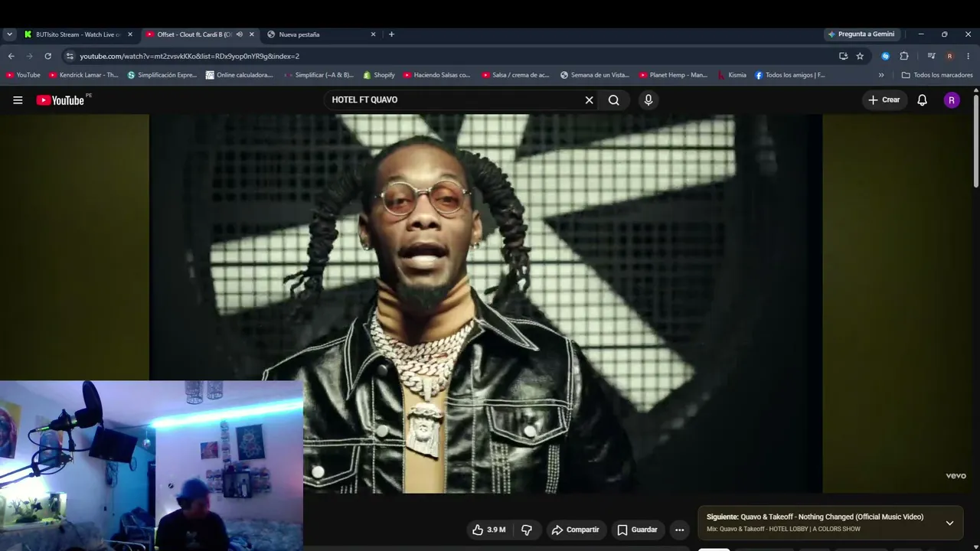Close the Offset - Clout tab
Image resolution: width=980 pixels, height=551 pixels.
point(251,34)
